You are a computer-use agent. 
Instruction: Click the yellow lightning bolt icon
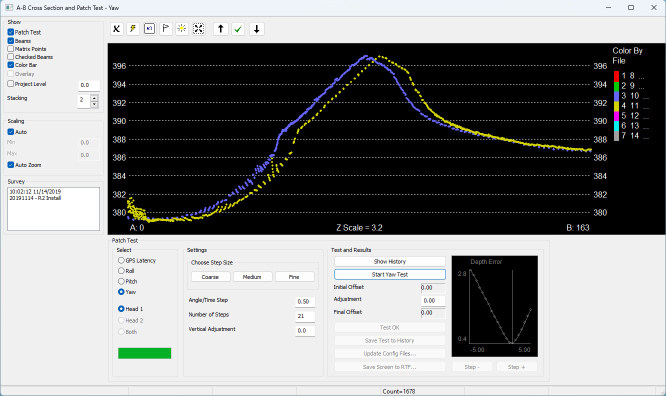[133, 29]
